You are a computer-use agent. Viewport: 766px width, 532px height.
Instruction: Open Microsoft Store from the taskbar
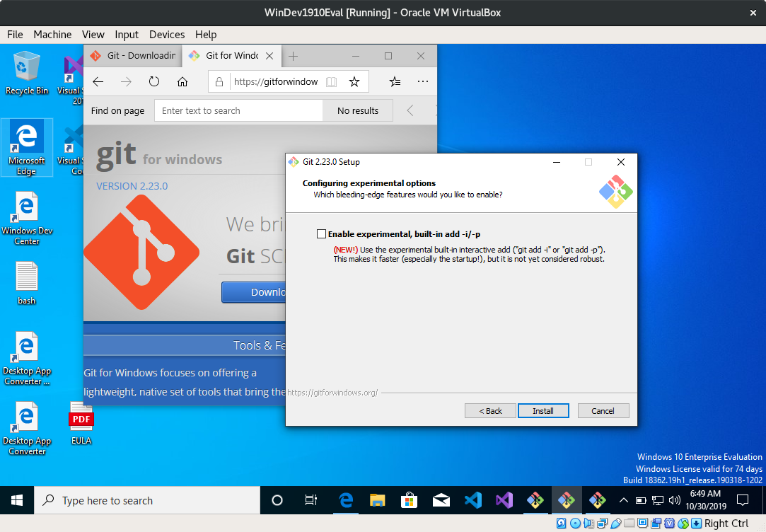click(x=409, y=500)
